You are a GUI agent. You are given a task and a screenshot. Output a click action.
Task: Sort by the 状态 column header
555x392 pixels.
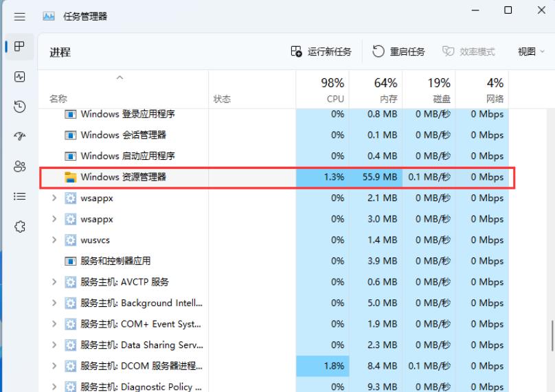[x=252, y=89]
